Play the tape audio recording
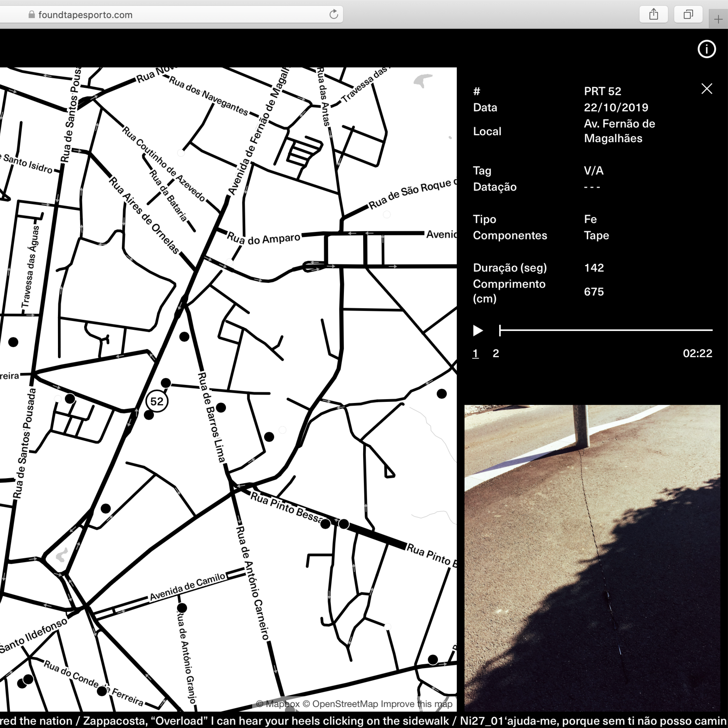Image resolution: width=728 pixels, height=728 pixels. coord(478,331)
